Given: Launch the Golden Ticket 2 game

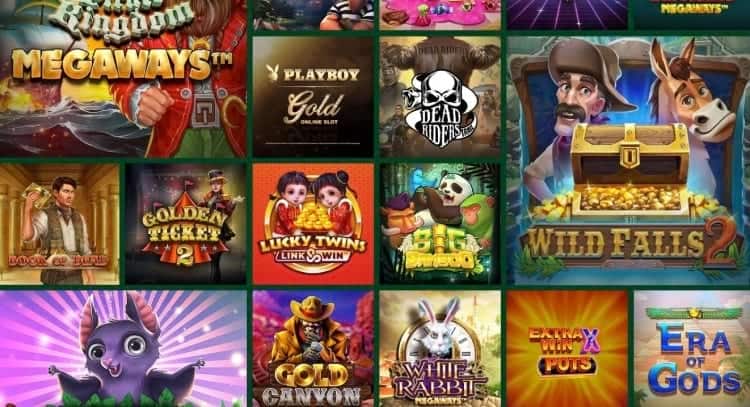Looking at the screenshot, I should click(x=186, y=224).
